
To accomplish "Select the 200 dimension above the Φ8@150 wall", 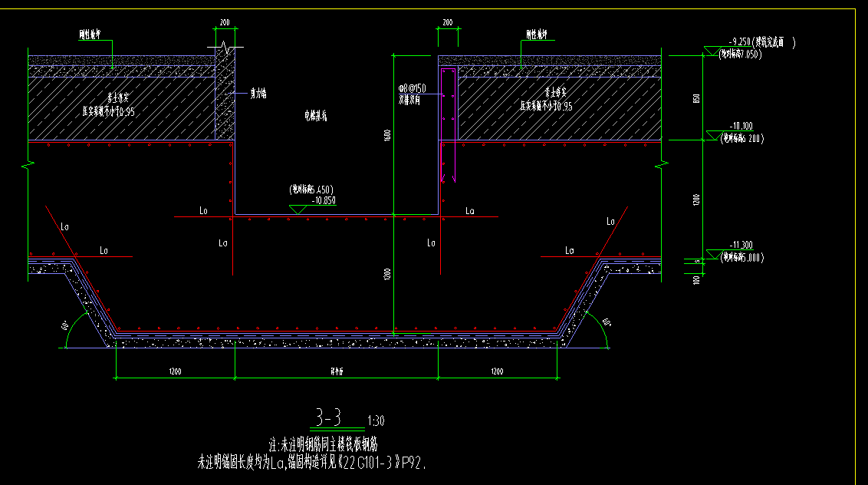I will pyautogui.click(x=447, y=23).
